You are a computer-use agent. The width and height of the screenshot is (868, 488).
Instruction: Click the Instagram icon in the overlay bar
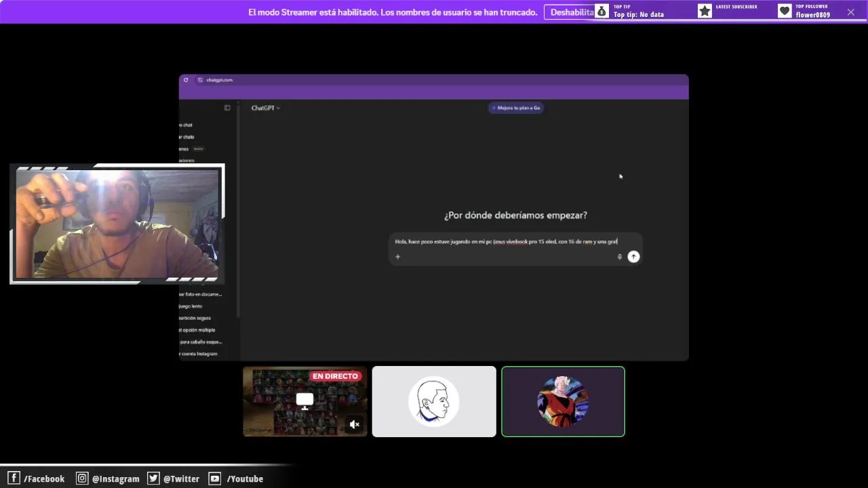coord(82,478)
